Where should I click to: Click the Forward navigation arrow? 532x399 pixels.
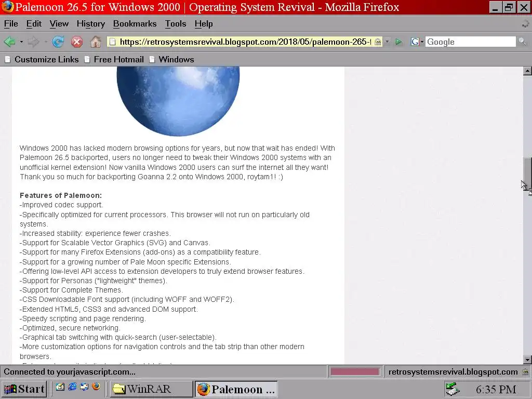(x=33, y=42)
